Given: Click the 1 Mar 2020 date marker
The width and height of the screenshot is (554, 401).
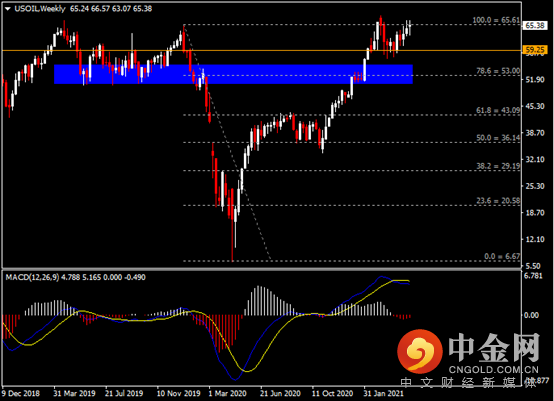Looking at the screenshot, I should (x=228, y=393).
